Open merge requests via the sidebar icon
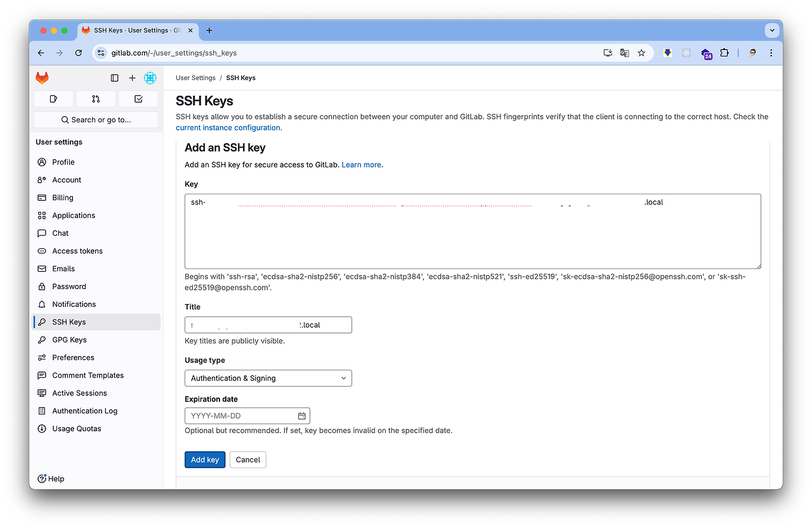The width and height of the screenshot is (812, 528). [95, 99]
